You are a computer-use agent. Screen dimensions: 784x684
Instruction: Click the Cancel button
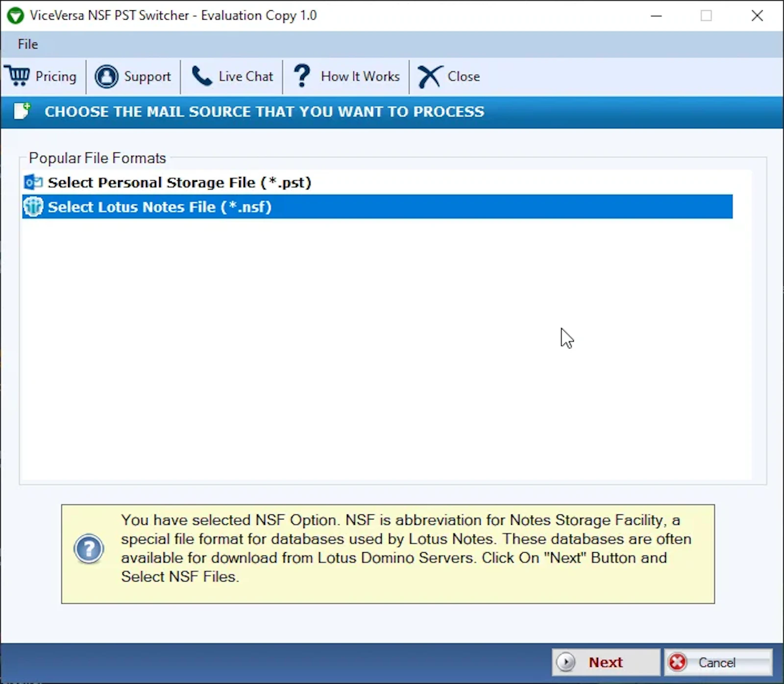tap(718, 662)
